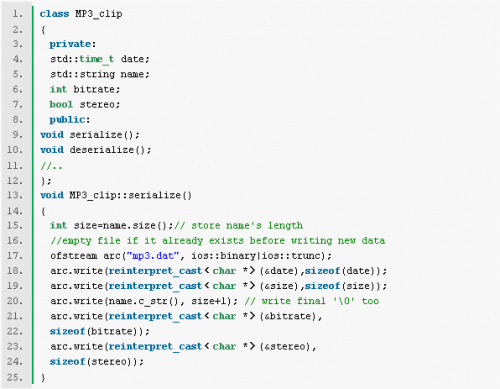Click the int bitrate declaration

85,89
